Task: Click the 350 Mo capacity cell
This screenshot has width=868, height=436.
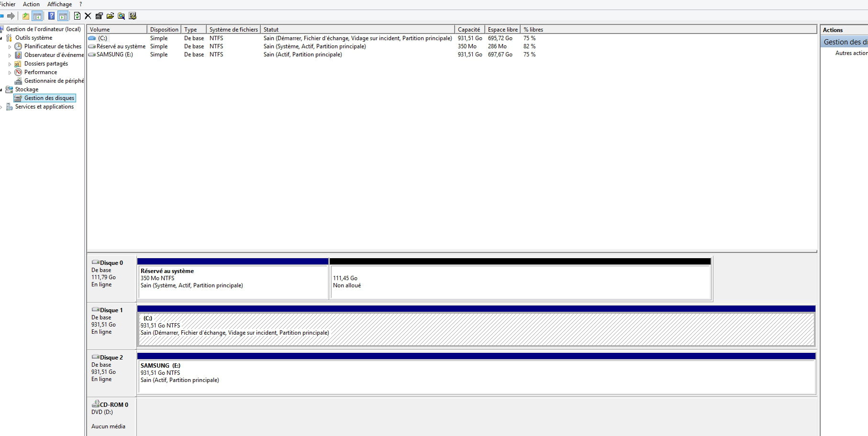Action: (467, 46)
